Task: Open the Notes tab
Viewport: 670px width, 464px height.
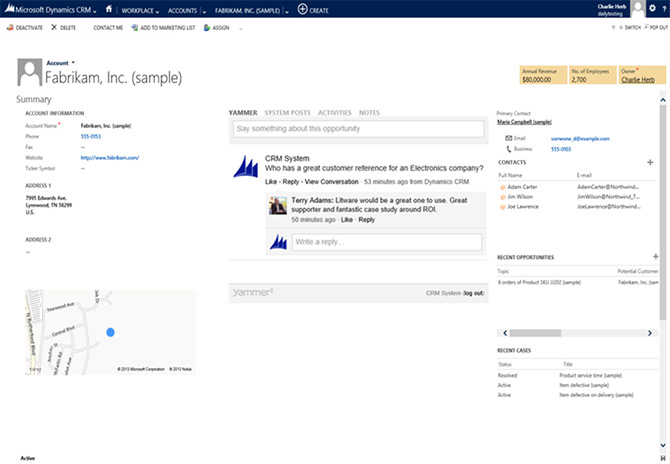Action: pos(369,113)
